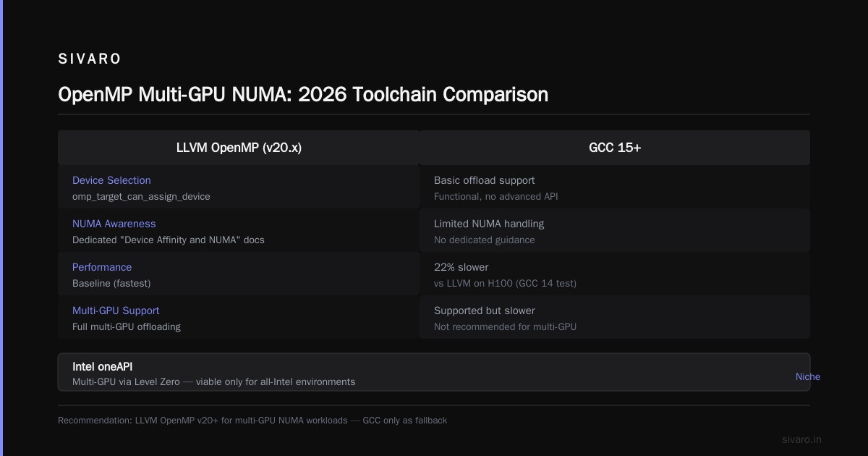Click the Device Selection row label
Screen dimensions: 868x456
pos(111,180)
